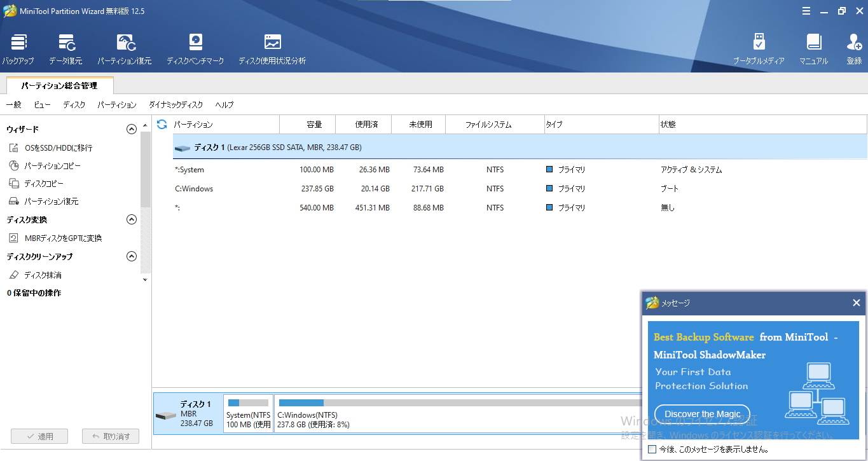Viewport: 868px width, 461px height.
Task: Select the 540.00 MB partition capacity cell
Action: click(x=316, y=208)
